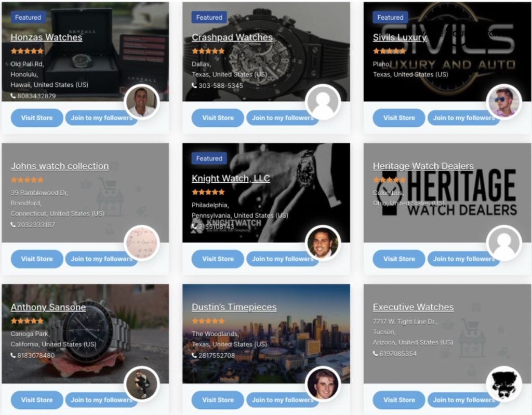Open Johns watch collection title link
The height and width of the screenshot is (415, 532).
point(60,166)
